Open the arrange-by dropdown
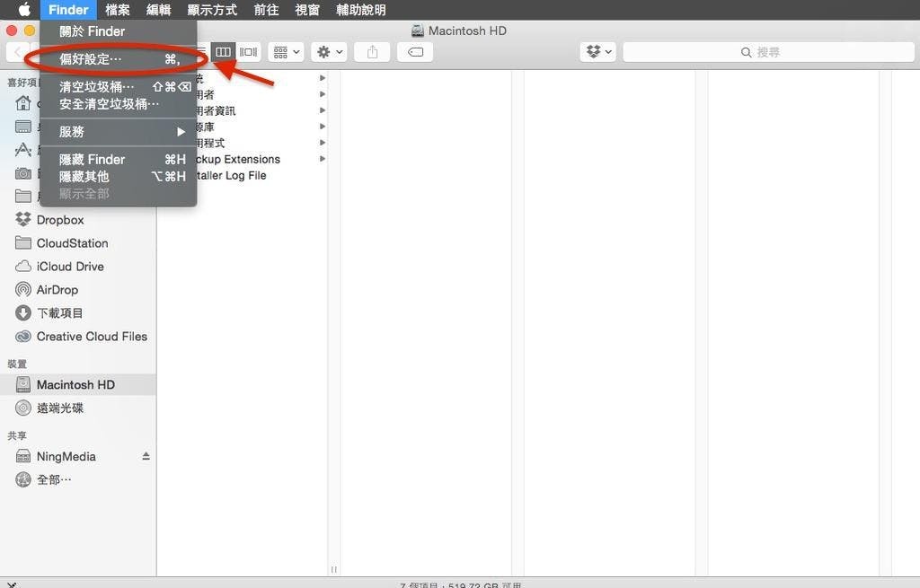Viewport: 920px width, 588px height. click(287, 52)
